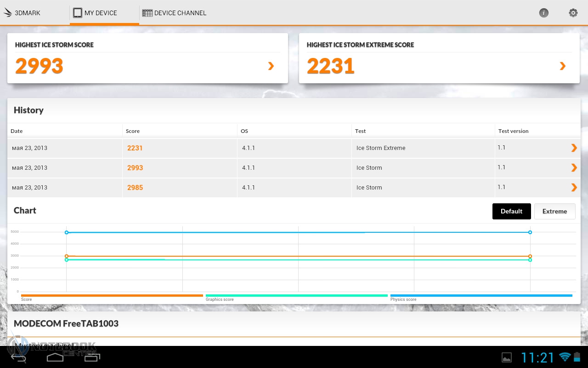
Task: Tap the Android back navigation icon
Action: 18,357
